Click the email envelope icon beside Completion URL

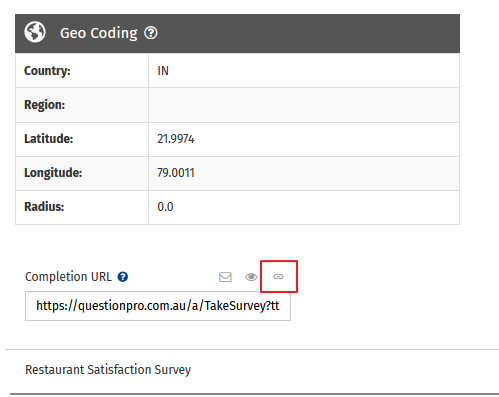tap(225, 277)
